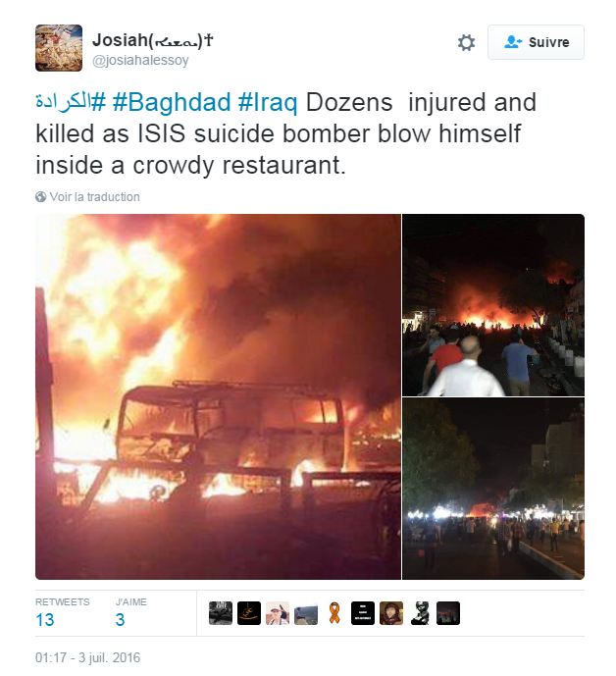
Task: Open the @josiahalessoy handle link
Action: click(140, 61)
